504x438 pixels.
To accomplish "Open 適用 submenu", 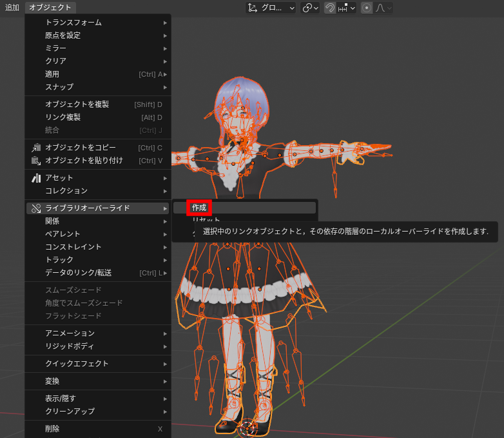I will 98,74.
